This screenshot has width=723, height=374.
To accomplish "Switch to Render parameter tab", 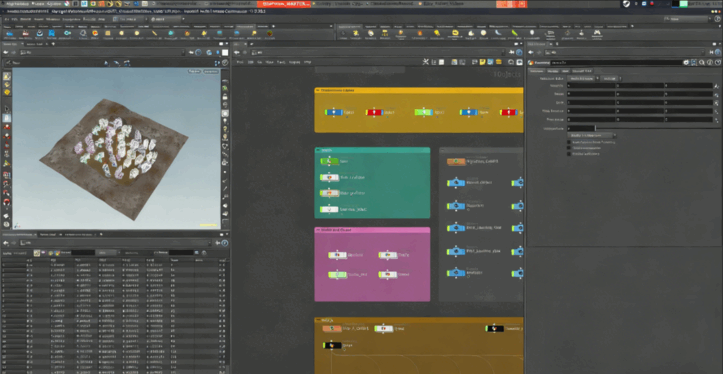I will pos(552,71).
